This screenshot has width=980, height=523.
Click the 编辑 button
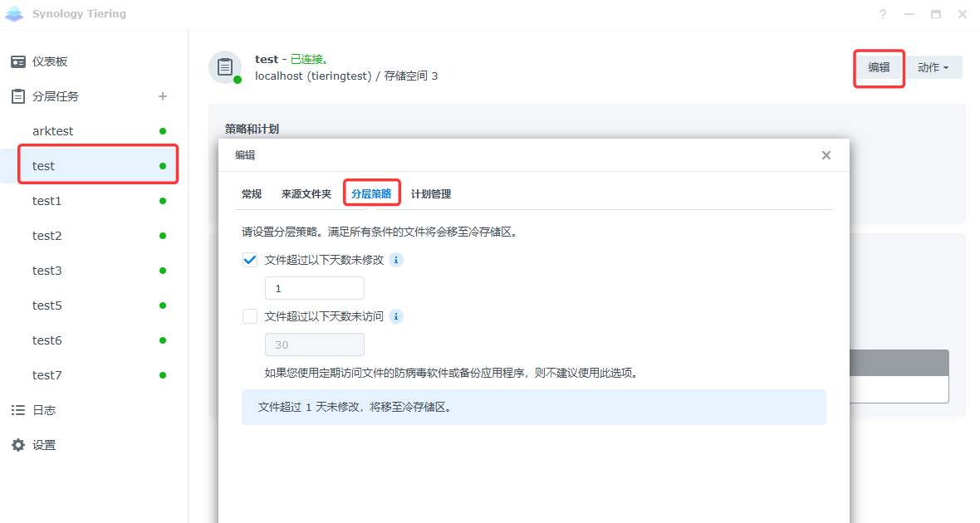click(x=879, y=67)
